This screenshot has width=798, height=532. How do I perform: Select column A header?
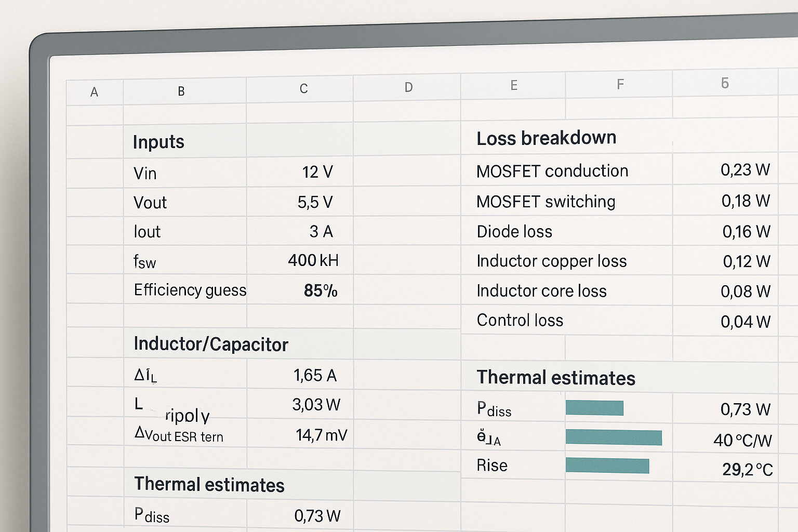coord(95,91)
